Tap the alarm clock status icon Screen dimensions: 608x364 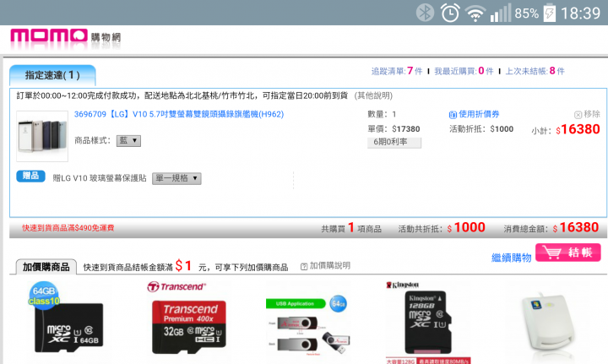coord(450,13)
